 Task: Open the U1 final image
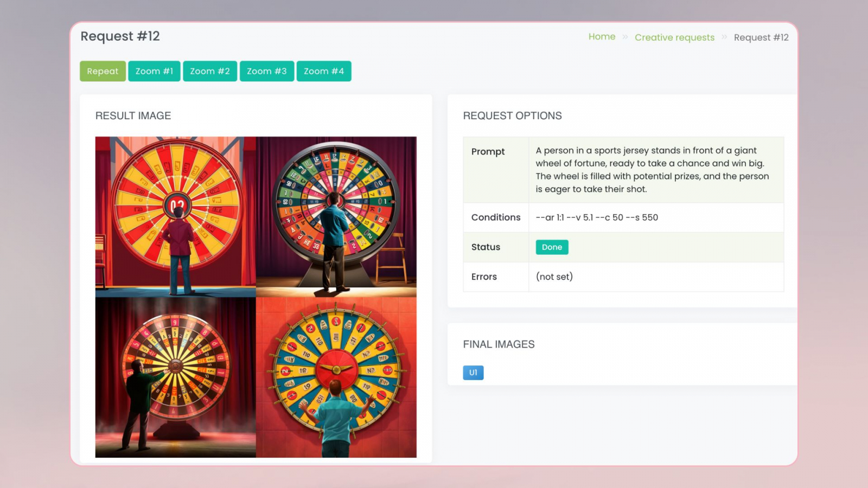(x=473, y=373)
